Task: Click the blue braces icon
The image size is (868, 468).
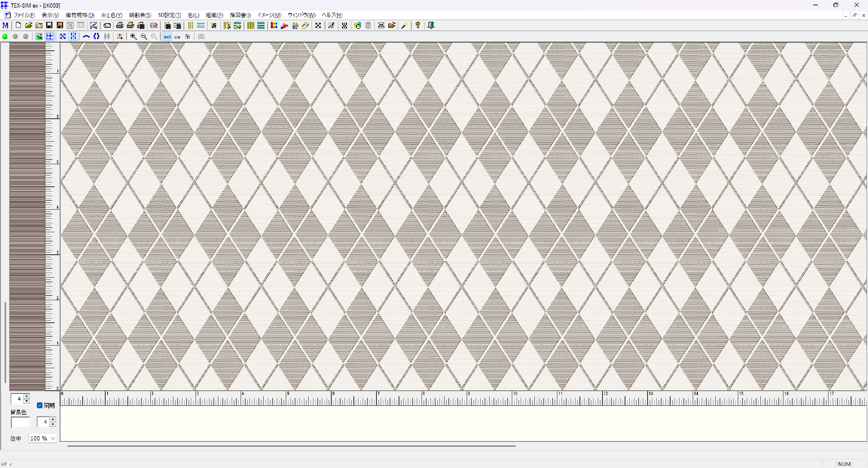Action: point(96,36)
